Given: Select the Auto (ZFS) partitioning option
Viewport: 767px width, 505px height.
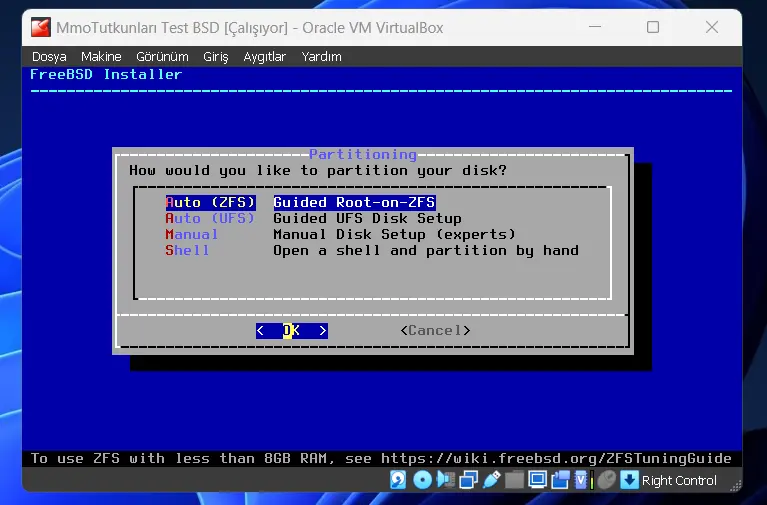Looking at the screenshot, I should tap(210, 202).
